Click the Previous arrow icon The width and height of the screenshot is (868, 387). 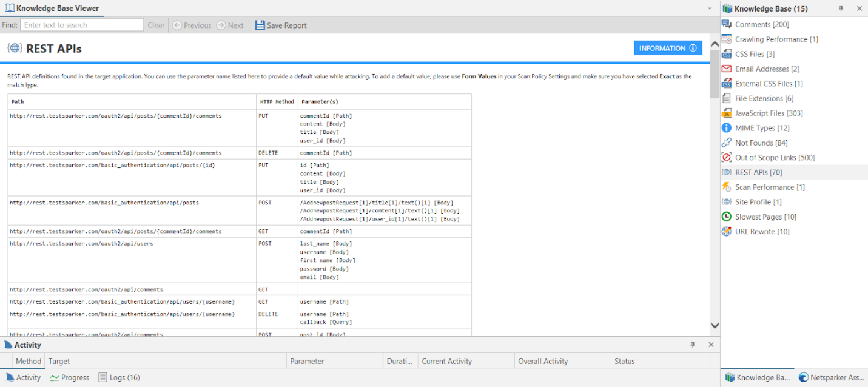click(x=177, y=25)
